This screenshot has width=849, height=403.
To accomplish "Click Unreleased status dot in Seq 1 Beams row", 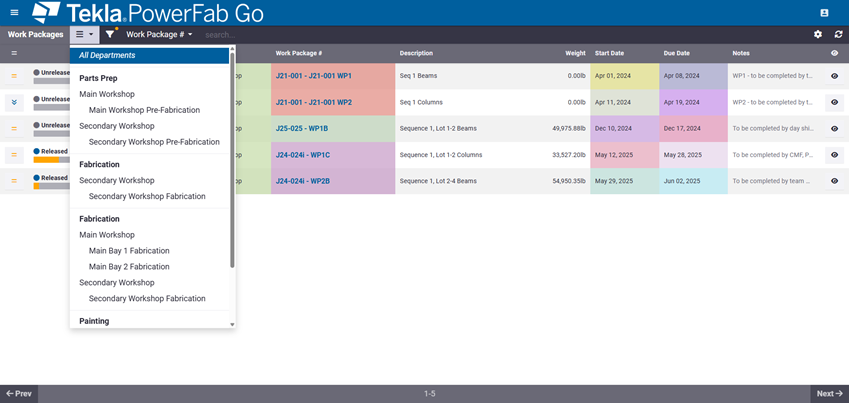I will 36,72.
